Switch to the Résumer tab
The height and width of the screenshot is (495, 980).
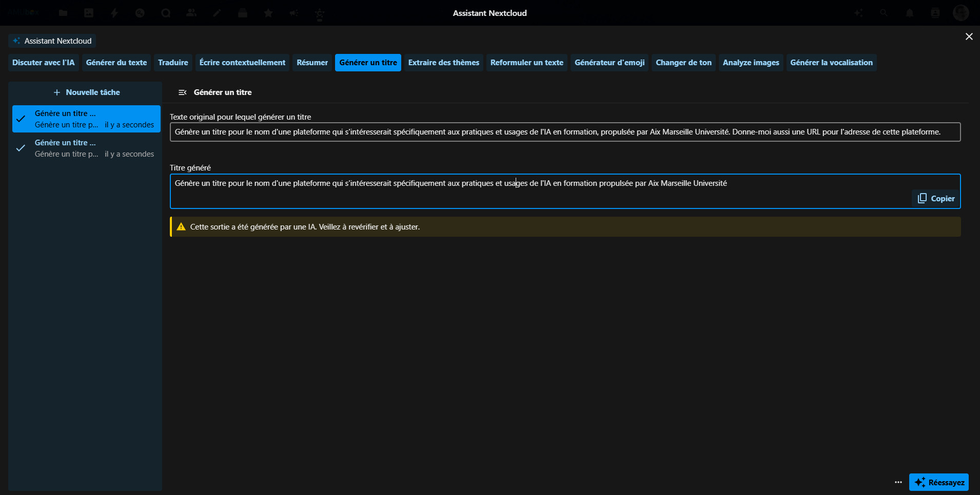[x=312, y=63]
